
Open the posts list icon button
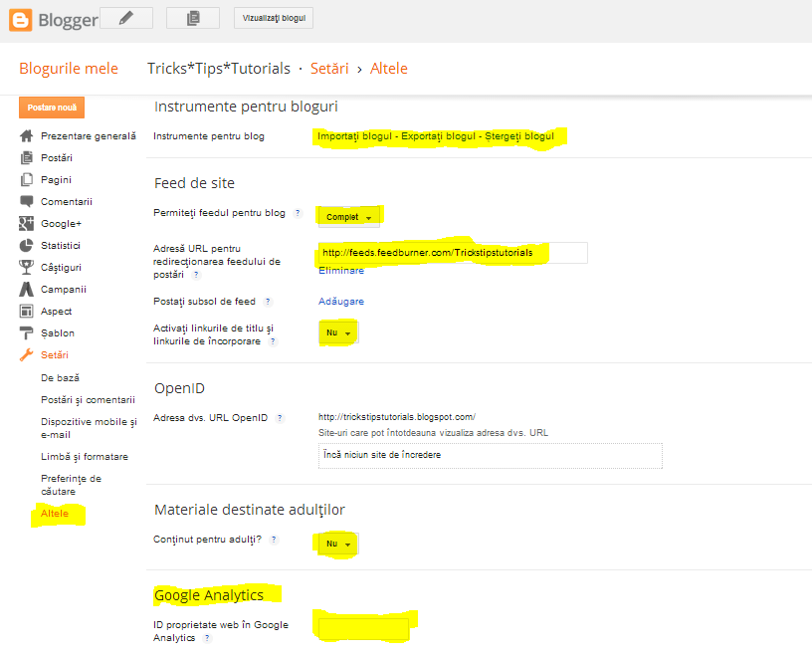pyautogui.click(x=193, y=18)
